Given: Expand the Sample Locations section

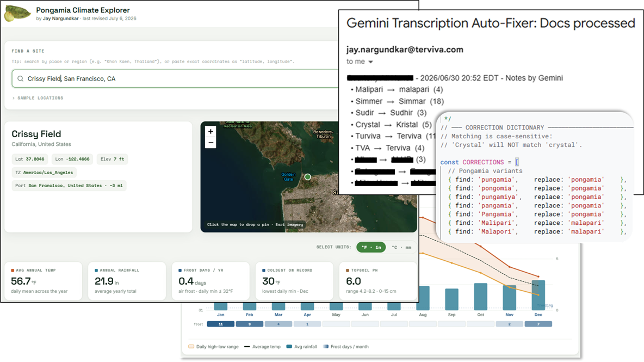Looking at the screenshot, I should [x=38, y=98].
